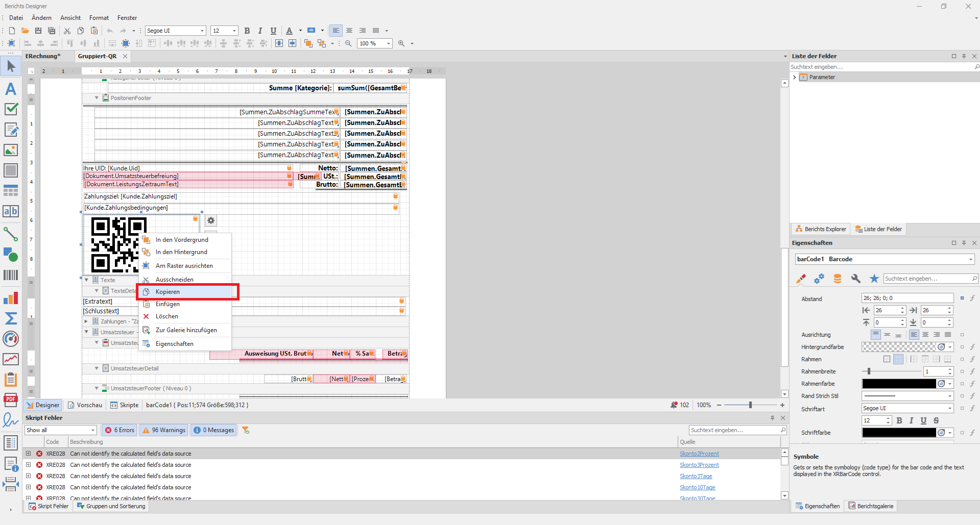Image resolution: width=980 pixels, height=525 pixels.
Task: Toggle the 6 Errors filter
Action: click(x=120, y=430)
